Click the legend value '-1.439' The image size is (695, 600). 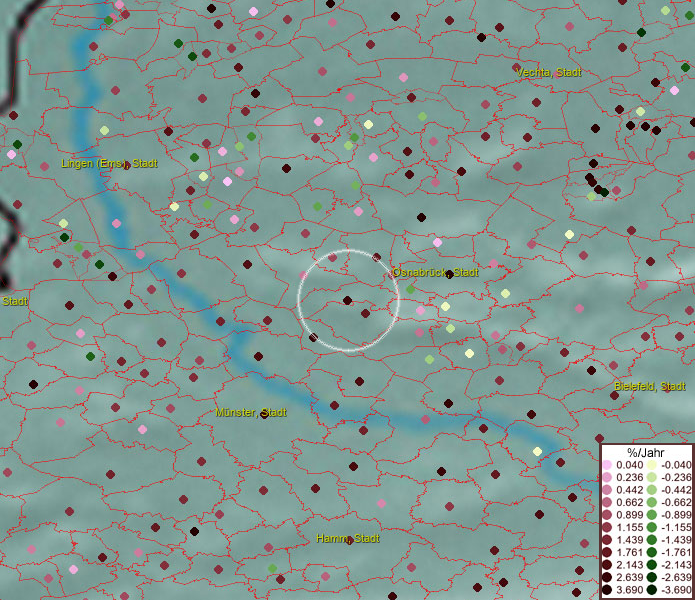(x=676, y=540)
